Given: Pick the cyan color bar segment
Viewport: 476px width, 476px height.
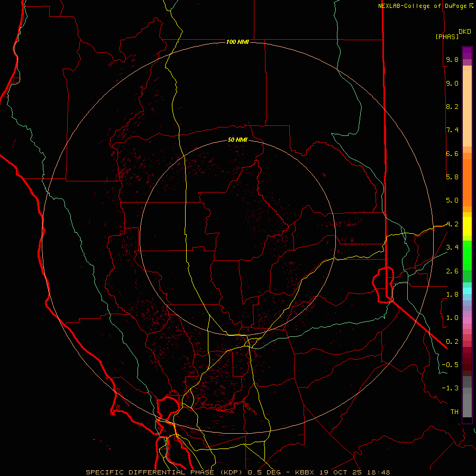Looking at the screenshot, I should pos(467,291).
